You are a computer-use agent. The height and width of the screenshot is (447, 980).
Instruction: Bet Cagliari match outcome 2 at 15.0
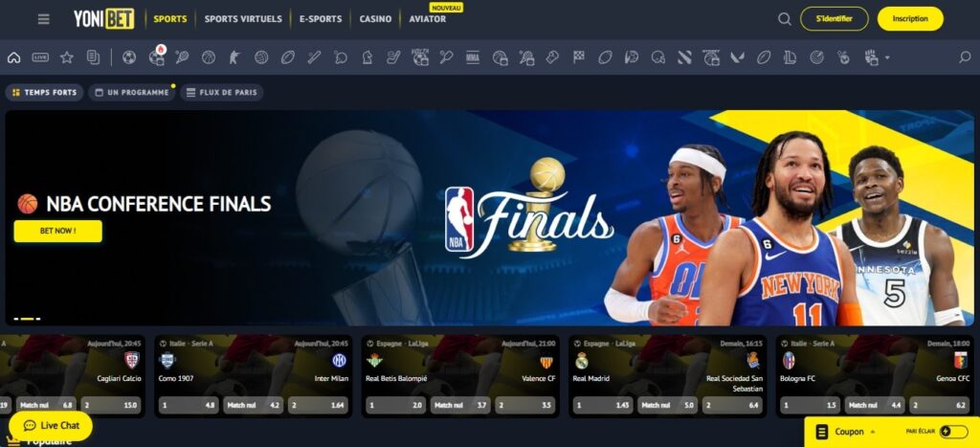[111, 405]
